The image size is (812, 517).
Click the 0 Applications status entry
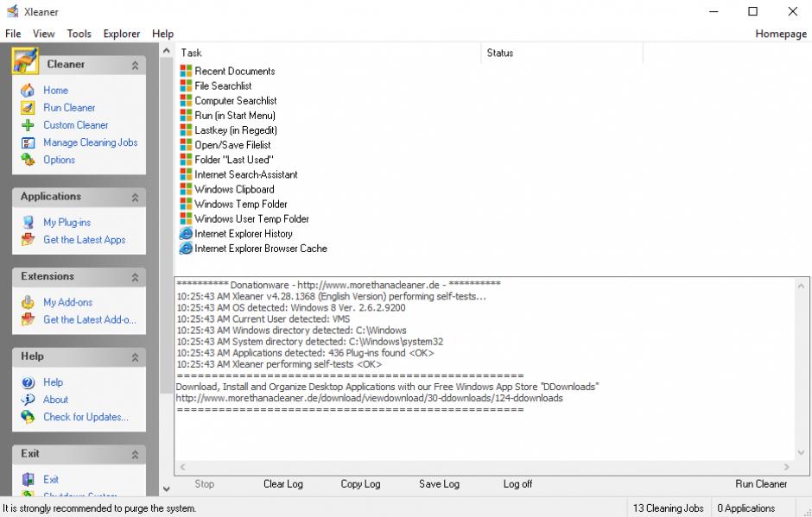pos(746,508)
